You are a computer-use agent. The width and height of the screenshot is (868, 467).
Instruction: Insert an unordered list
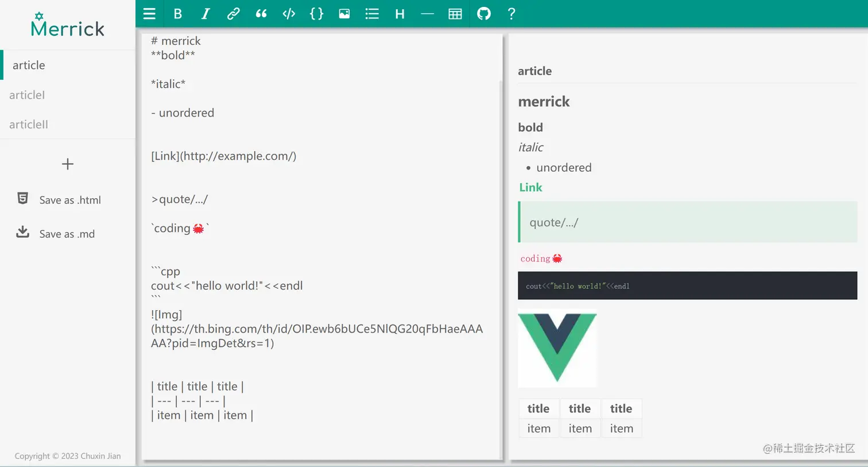click(372, 14)
